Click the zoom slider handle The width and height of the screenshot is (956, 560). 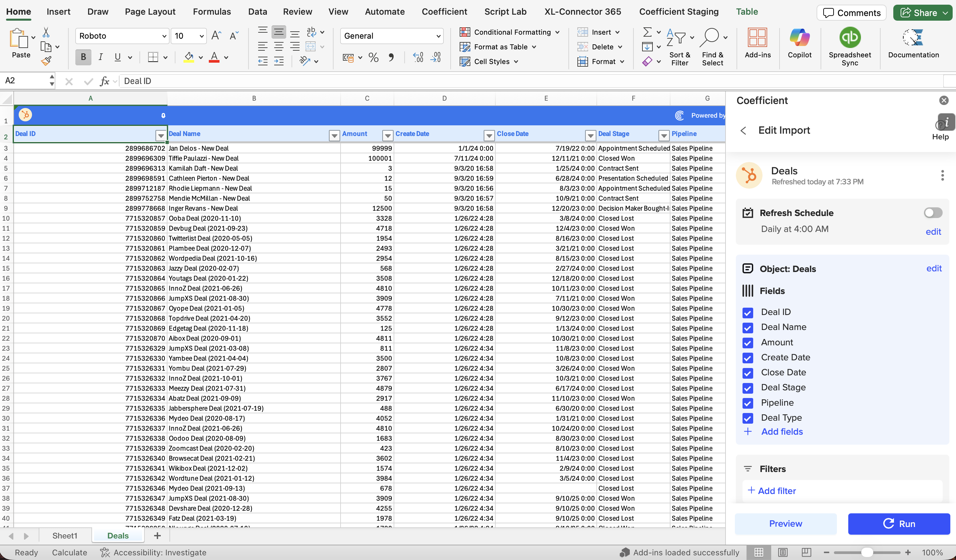pos(867,552)
